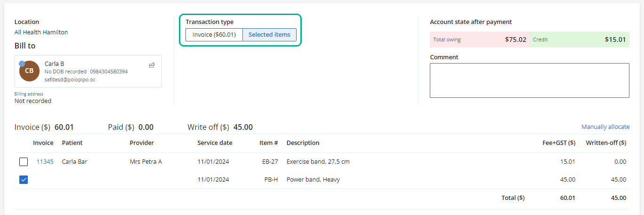This screenshot has height=215, width=644.
Task: Check the Exercise band item checkbox
Action: click(x=24, y=162)
